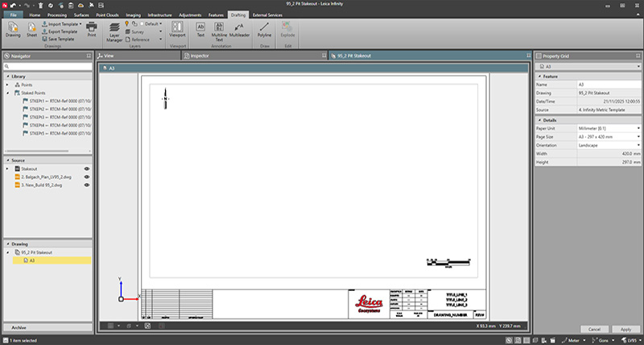This screenshot has width=644, height=345.
Task: Hide the Stakeout source layer
Action: pyautogui.click(x=86, y=168)
